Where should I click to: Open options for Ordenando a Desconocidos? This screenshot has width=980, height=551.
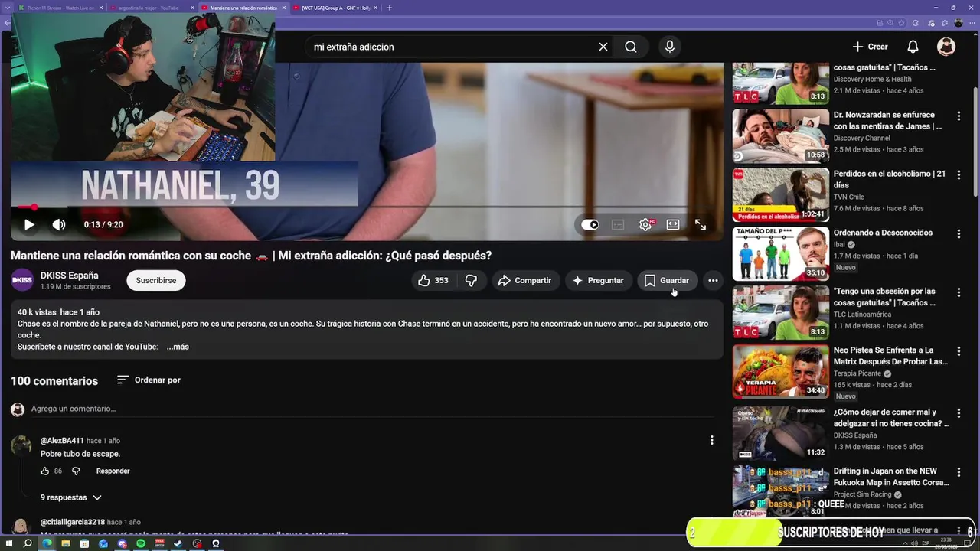coord(959,234)
